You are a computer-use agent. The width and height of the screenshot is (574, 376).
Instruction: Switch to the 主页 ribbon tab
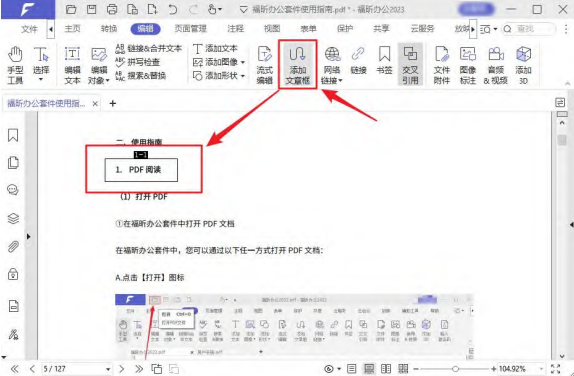72,29
